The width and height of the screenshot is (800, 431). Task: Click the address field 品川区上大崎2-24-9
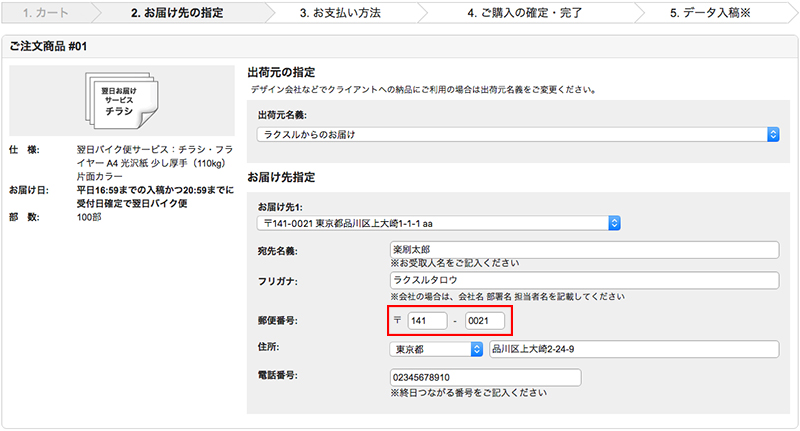point(632,349)
